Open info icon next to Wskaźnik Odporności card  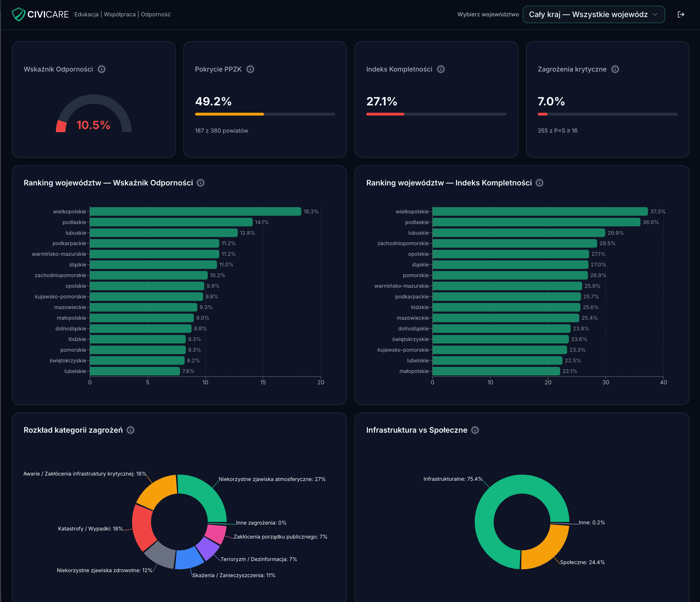101,69
